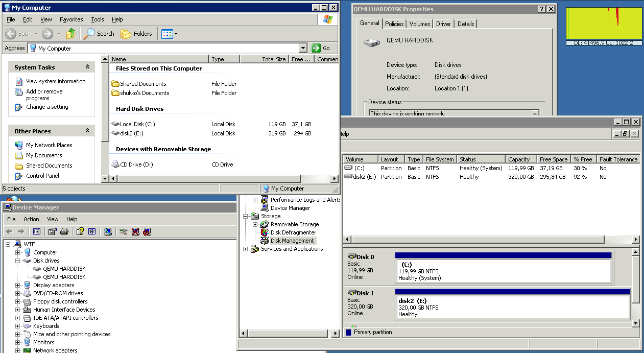
Task: Expand the DVD/CD-ROM drives node
Action: 18,293
